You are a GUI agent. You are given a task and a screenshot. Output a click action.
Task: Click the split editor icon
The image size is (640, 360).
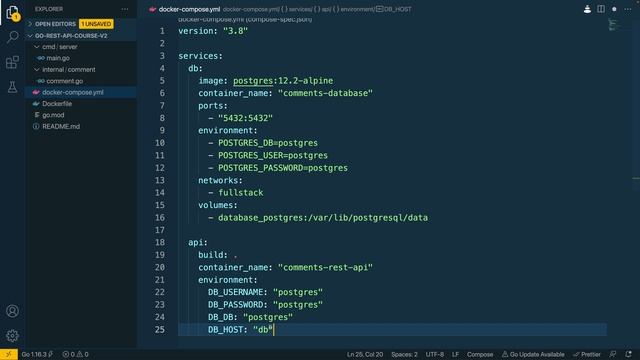click(x=601, y=9)
